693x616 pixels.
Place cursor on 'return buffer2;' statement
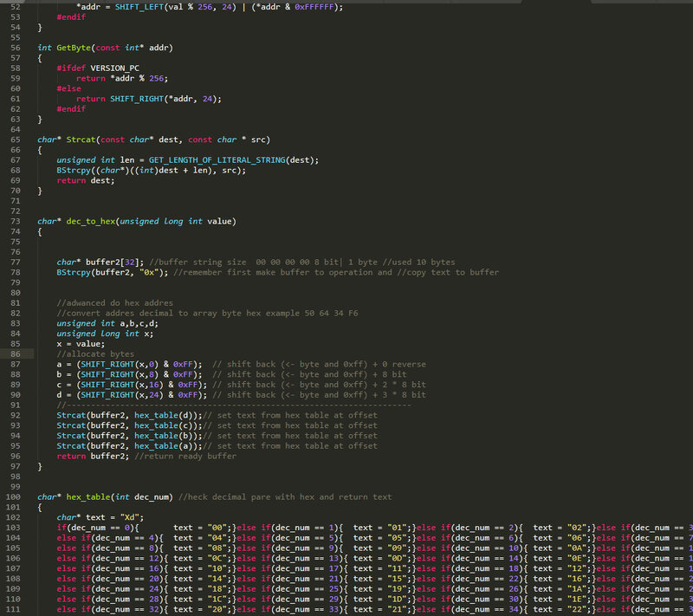pyautogui.click(x=93, y=456)
